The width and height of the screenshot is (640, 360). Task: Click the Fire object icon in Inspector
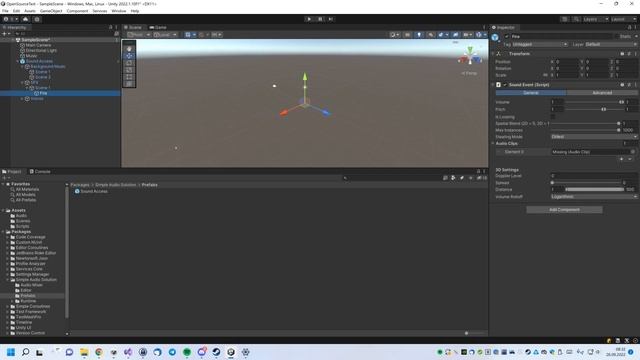[495, 38]
